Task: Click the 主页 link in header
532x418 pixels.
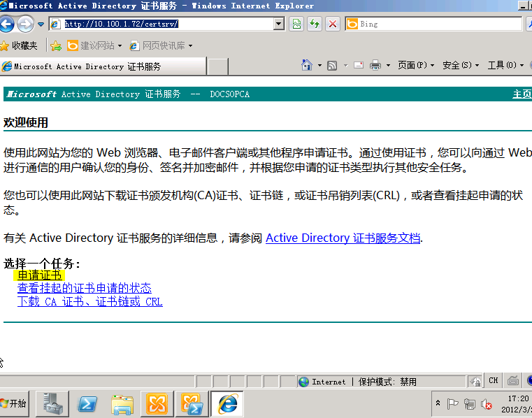Action: pos(522,94)
